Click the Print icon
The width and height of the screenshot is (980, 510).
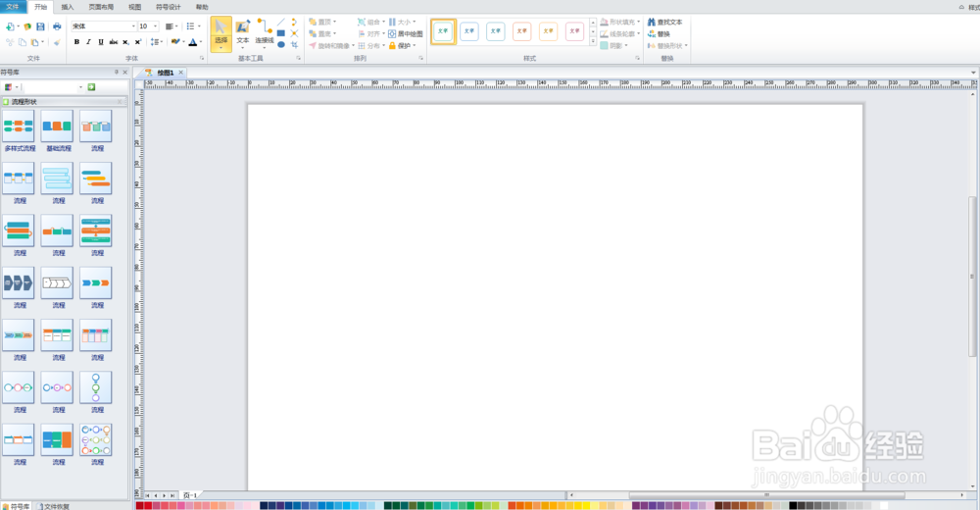[x=57, y=26]
